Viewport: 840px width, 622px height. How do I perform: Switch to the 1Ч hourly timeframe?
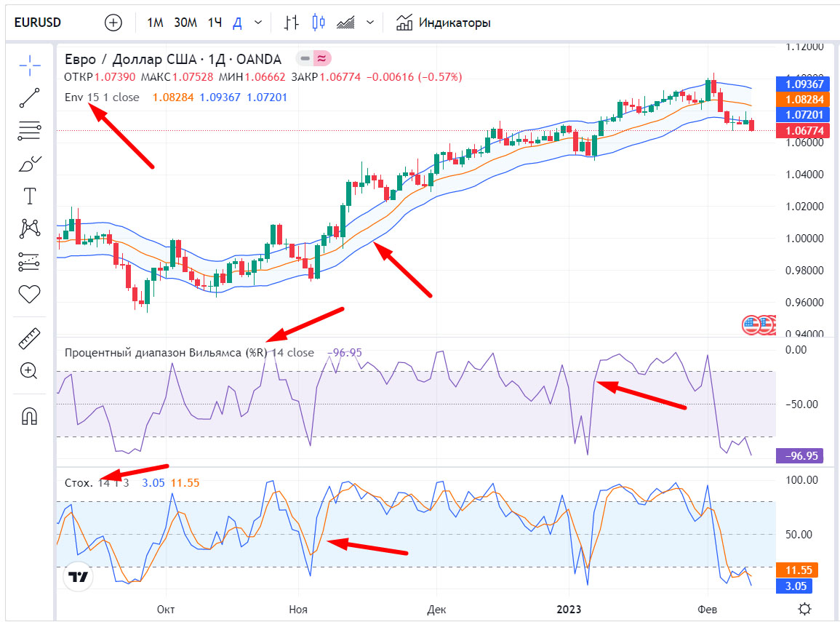(x=215, y=23)
